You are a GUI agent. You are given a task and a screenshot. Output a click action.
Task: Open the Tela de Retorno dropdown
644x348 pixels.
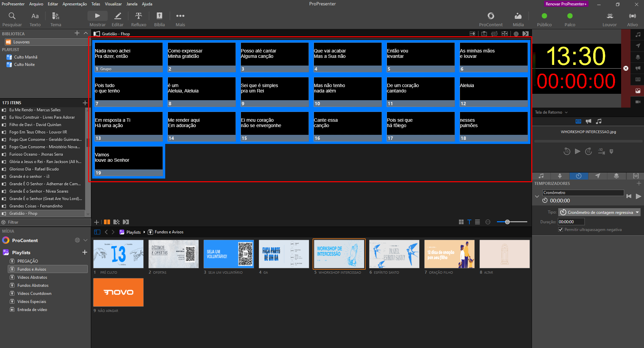551,112
